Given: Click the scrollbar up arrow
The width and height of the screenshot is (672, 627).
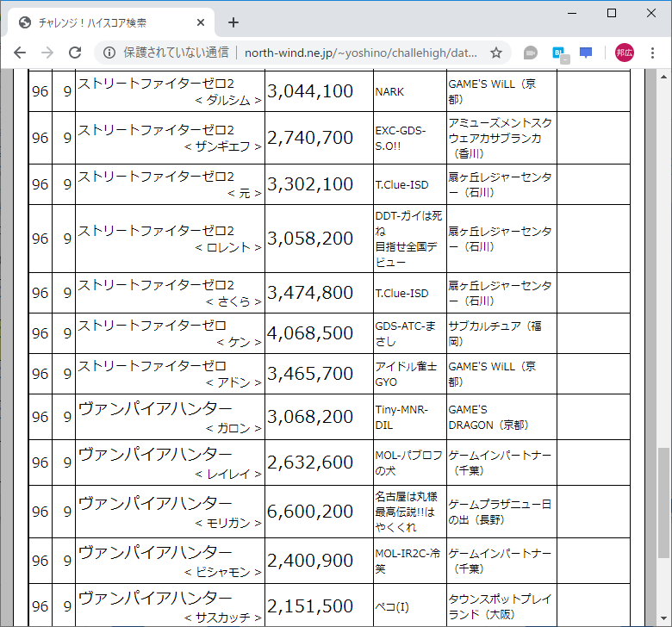Looking at the screenshot, I should click(x=663, y=77).
